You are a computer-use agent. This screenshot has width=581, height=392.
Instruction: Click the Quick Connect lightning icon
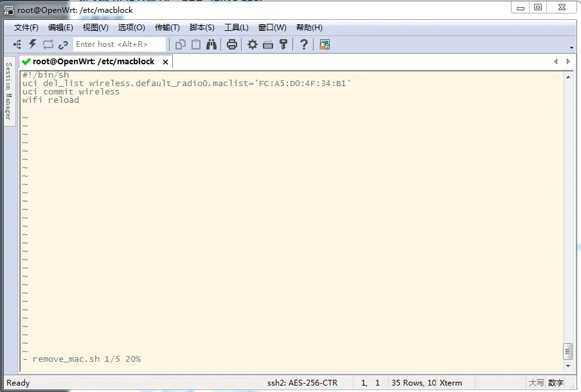33,44
